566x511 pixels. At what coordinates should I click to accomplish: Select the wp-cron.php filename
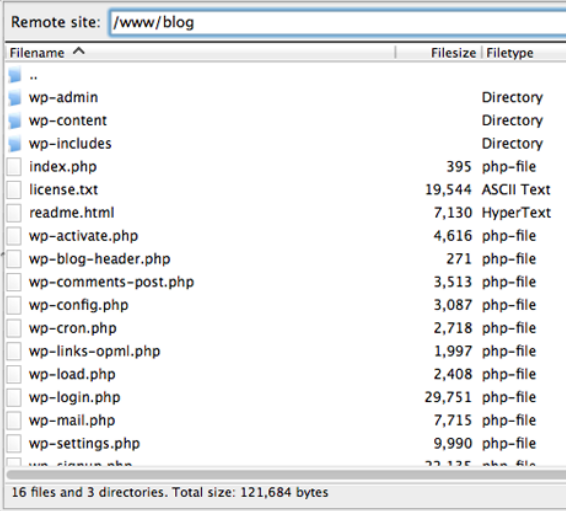point(73,328)
